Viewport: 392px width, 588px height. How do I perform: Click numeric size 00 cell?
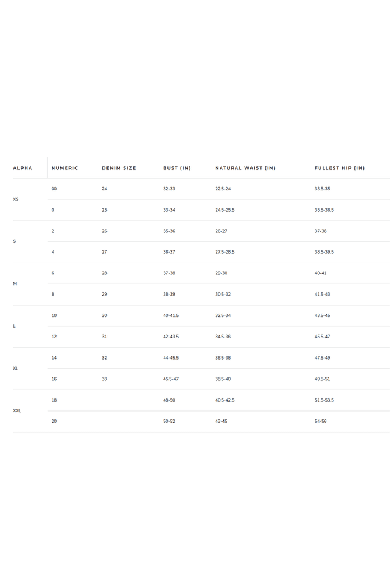(x=54, y=189)
